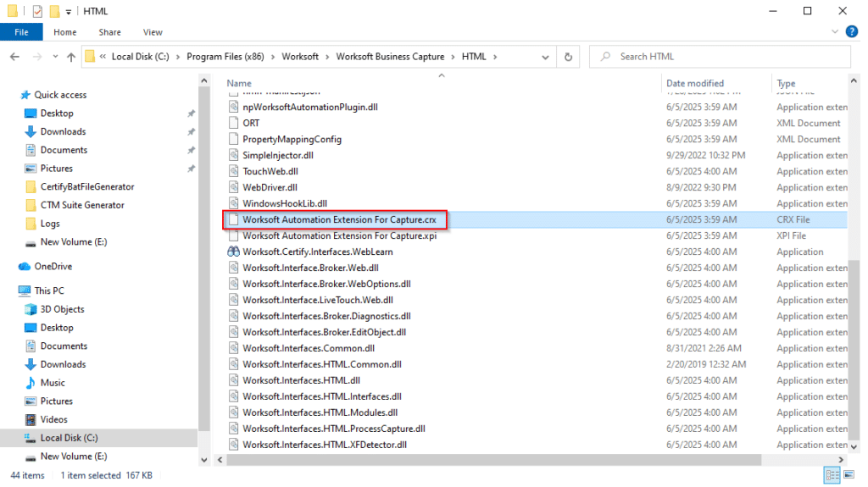This screenshot has height=487, width=868.
Task: Select Worksoft Automation Extension For Capture.xpi icon
Action: [x=234, y=235]
